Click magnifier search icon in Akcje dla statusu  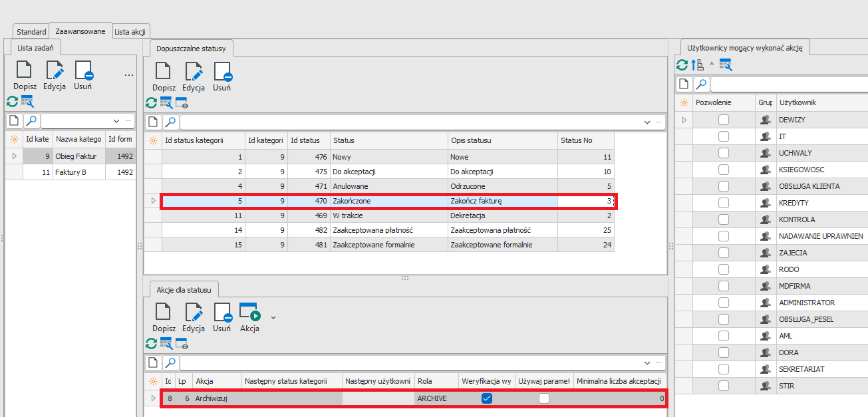(x=171, y=362)
